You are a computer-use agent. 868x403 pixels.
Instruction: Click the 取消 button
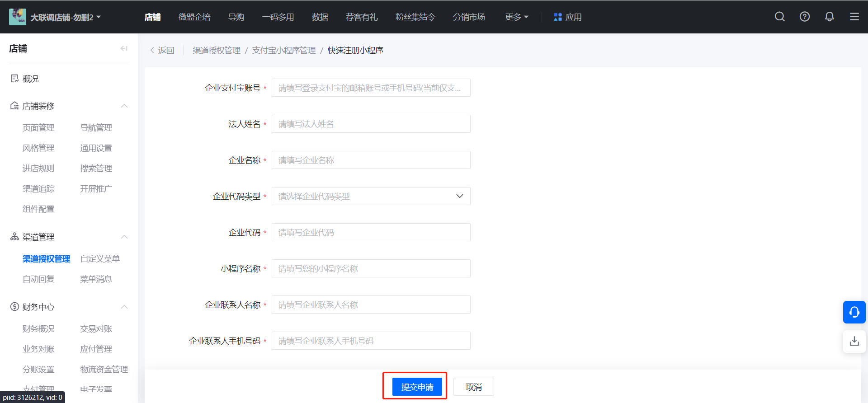473,387
